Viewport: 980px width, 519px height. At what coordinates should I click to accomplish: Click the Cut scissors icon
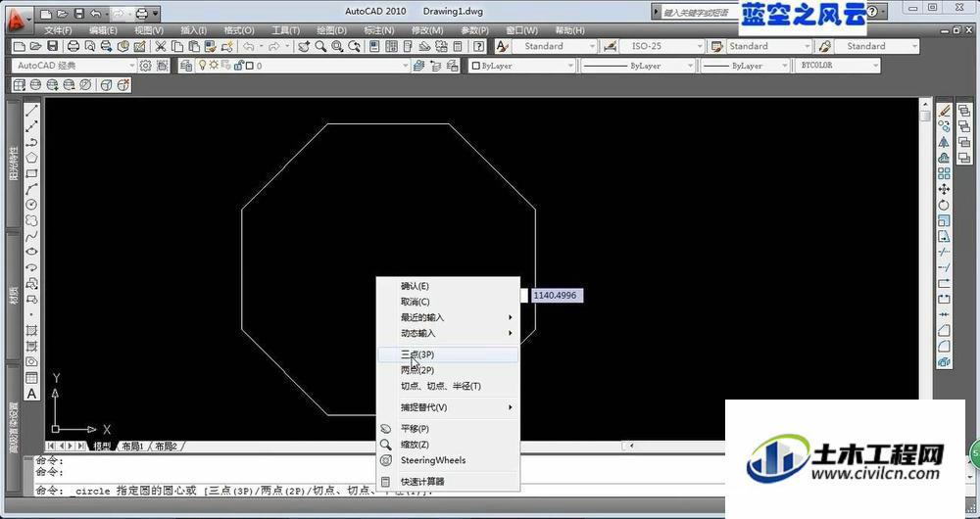coord(161,46)
